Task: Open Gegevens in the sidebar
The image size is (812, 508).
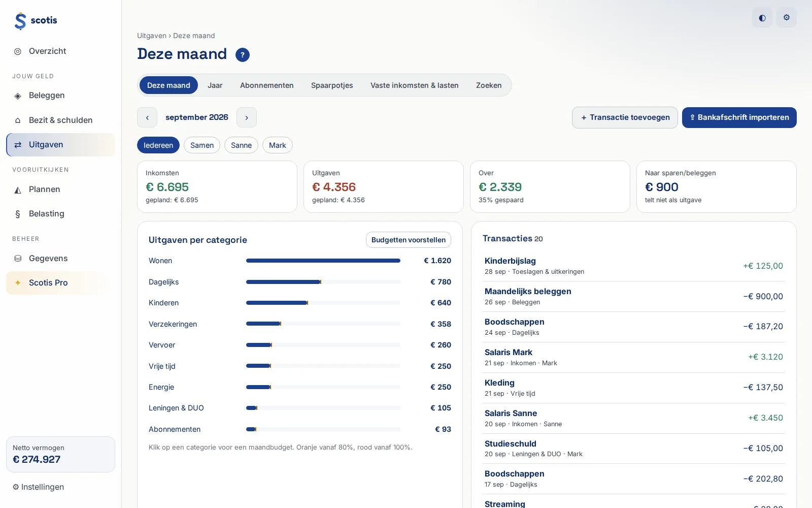Action: pos(60,259)
